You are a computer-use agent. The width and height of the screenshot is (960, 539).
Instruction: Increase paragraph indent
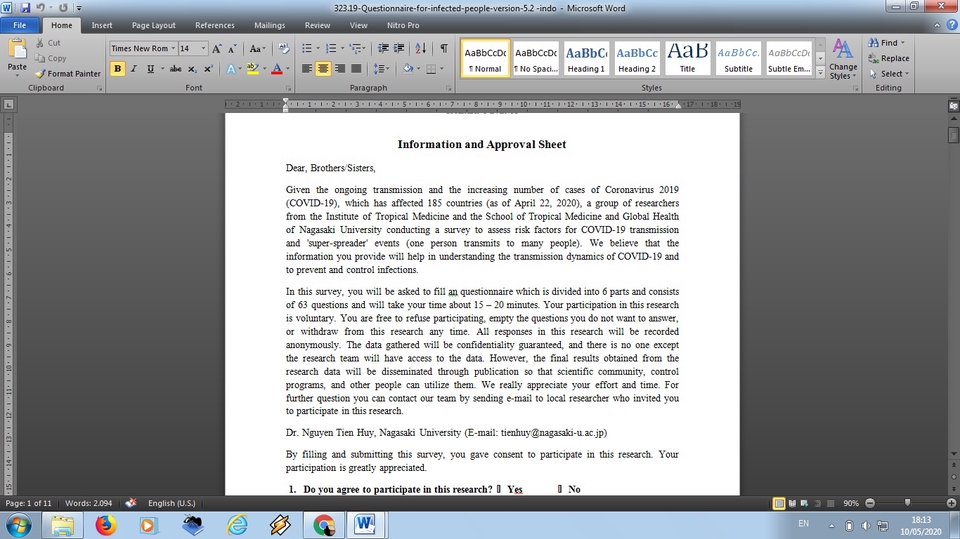(x=399, y=48)
